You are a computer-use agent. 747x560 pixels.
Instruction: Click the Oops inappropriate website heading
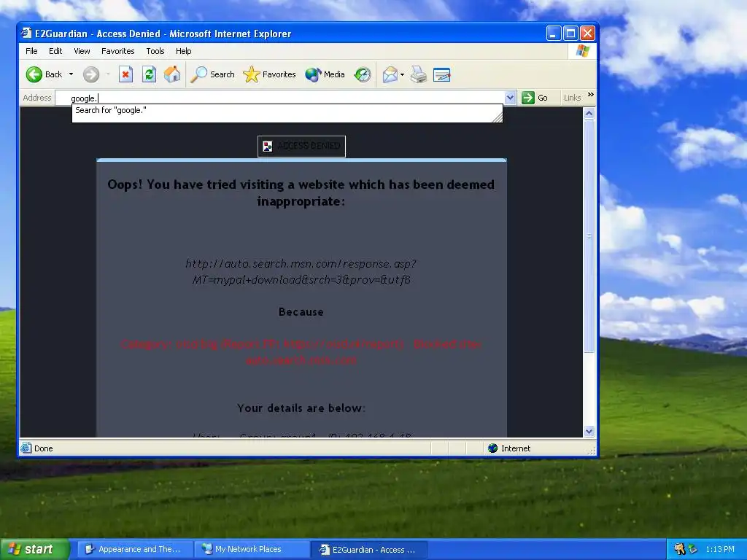coord(301,192)
